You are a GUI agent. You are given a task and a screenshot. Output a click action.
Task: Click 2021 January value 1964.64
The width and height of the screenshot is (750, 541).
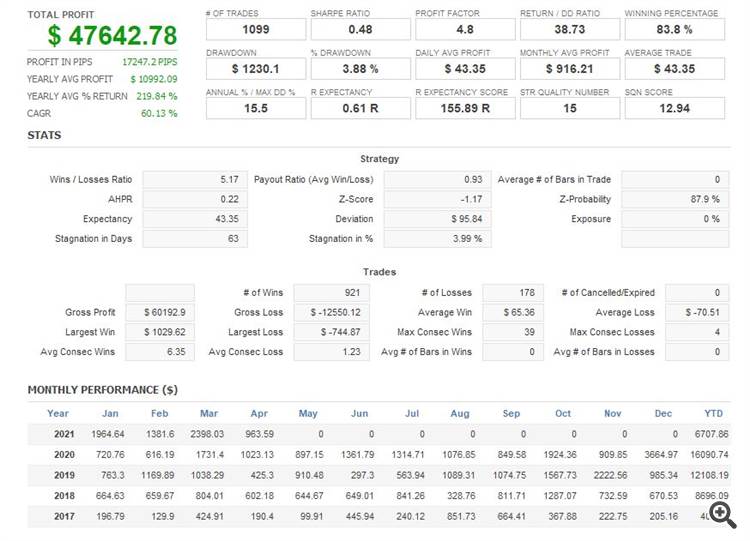tap(108, 434)
